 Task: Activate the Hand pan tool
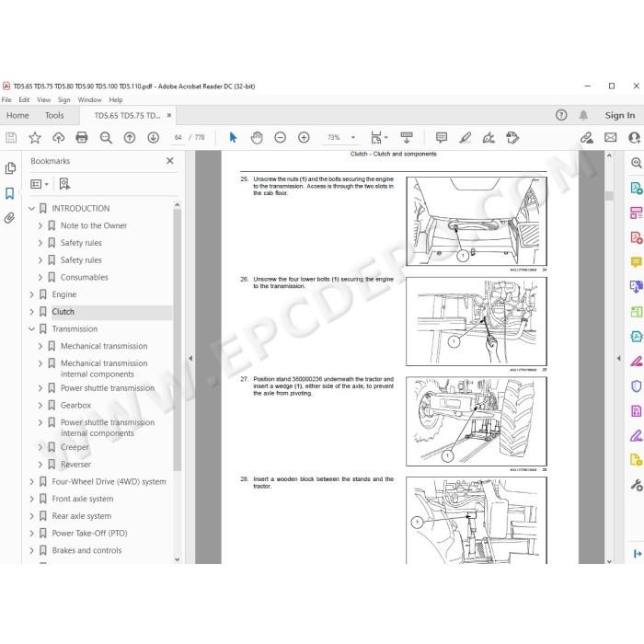(257, 138)
